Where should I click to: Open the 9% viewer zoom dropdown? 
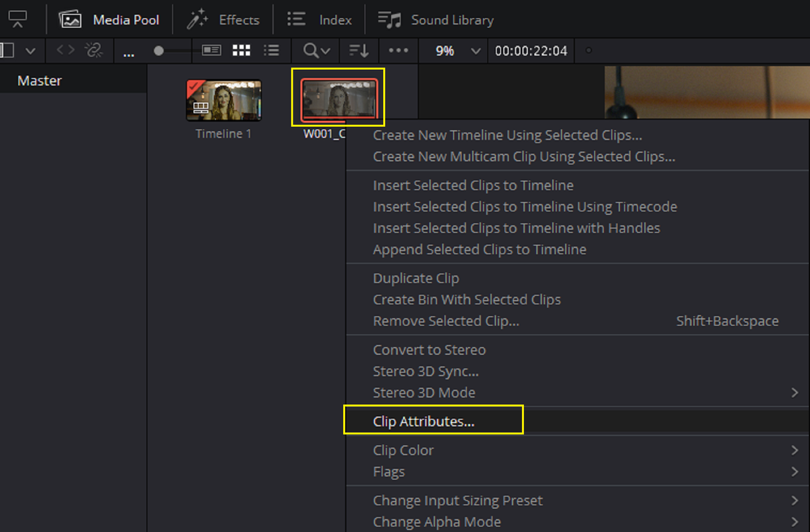click(458, 51)
